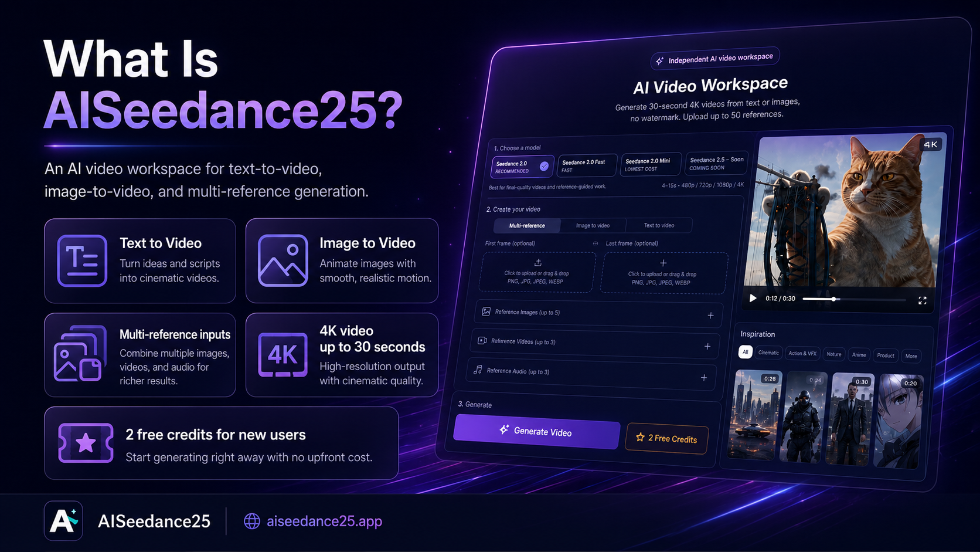Click the Reference Audio music note icon
This screenshot has width=980, height=552.
(478, 370)
